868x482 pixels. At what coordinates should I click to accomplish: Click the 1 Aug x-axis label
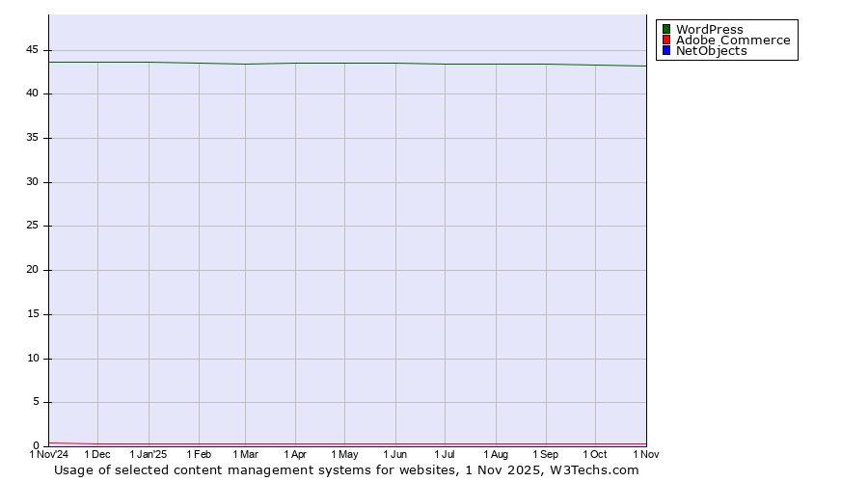click(x=496, y=454)
